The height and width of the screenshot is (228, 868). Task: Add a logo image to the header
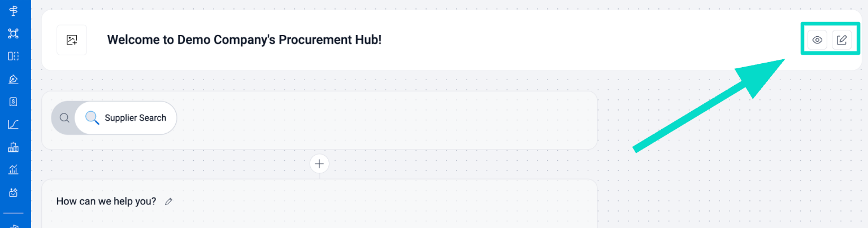[x=72, y=40]
